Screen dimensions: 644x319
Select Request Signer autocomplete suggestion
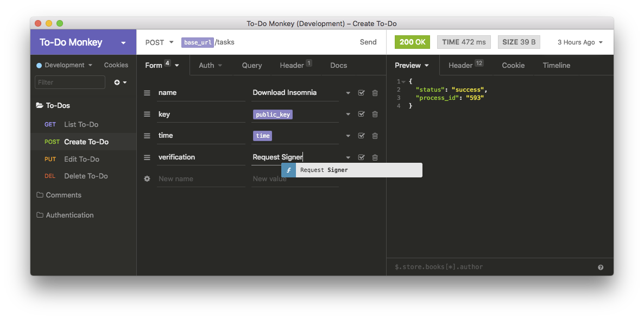[351, 170]
